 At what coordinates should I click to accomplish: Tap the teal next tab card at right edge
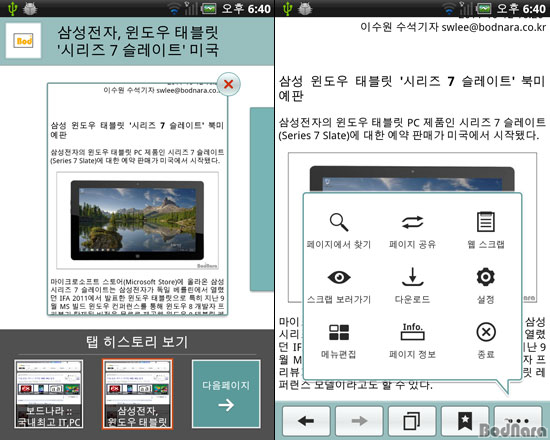262,199
